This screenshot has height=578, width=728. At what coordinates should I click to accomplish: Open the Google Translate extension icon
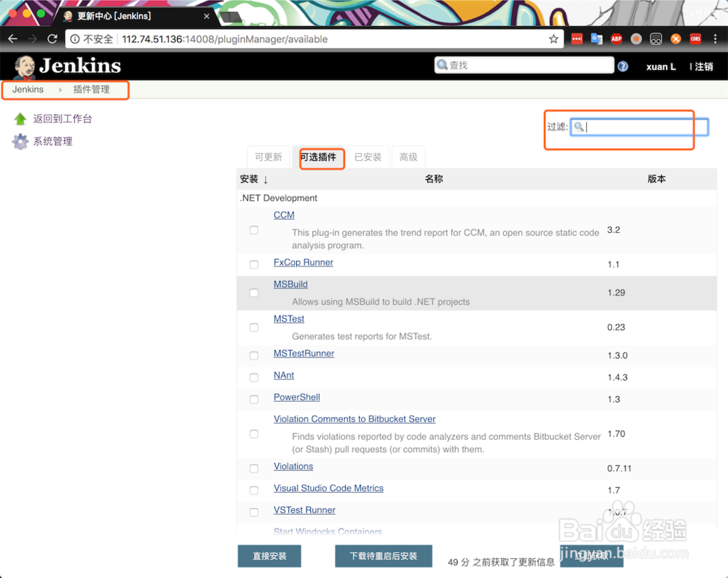click(x=597, y=39)
